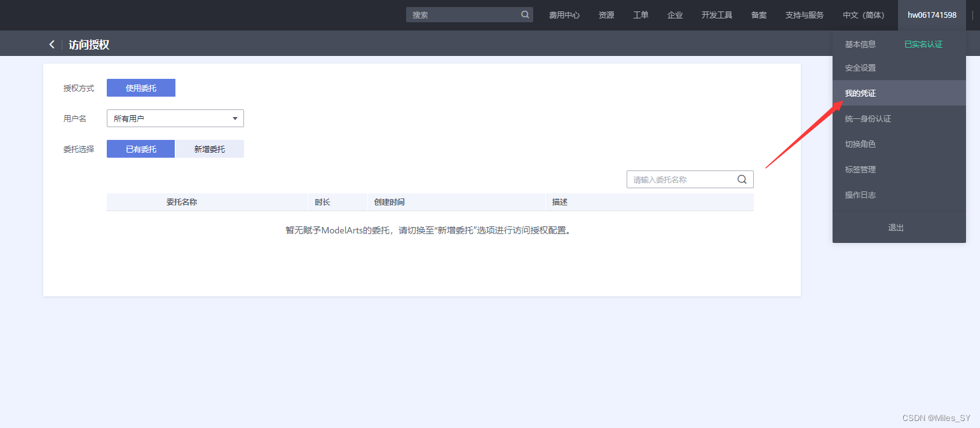Open 标签管理 menu entry
Screen dimensions: 980x428
[x=899, y=169]
